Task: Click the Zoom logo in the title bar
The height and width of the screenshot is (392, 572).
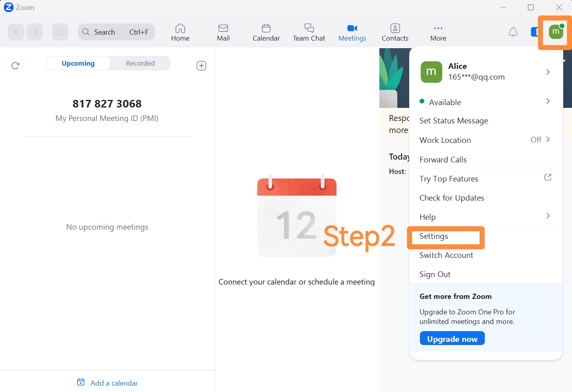Action: (8, 7)
